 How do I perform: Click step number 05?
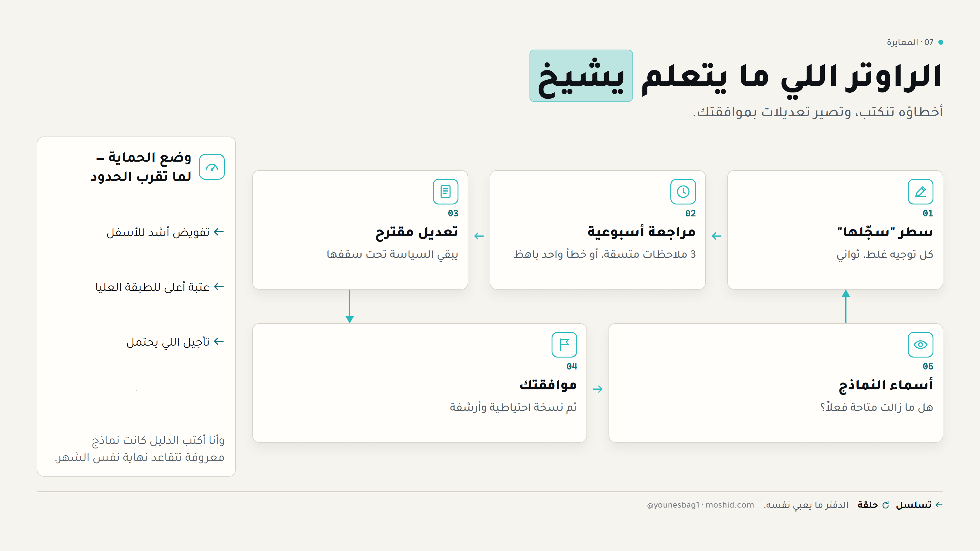coord(928,366)
